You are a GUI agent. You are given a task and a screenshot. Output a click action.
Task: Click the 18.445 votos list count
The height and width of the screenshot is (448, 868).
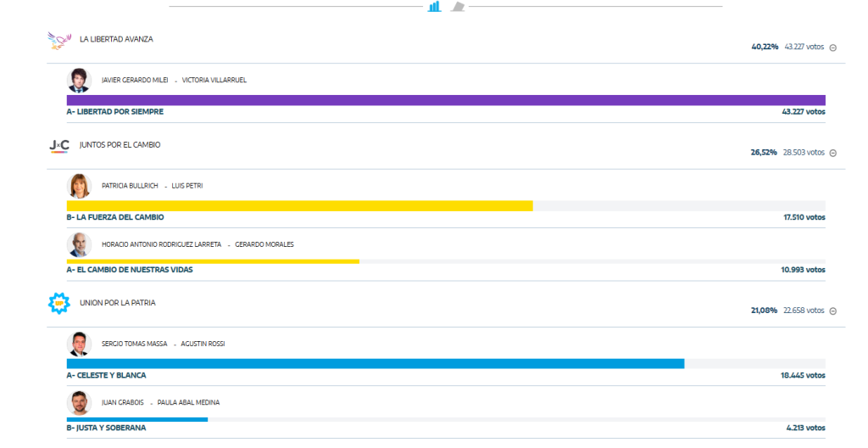point(804,375)
